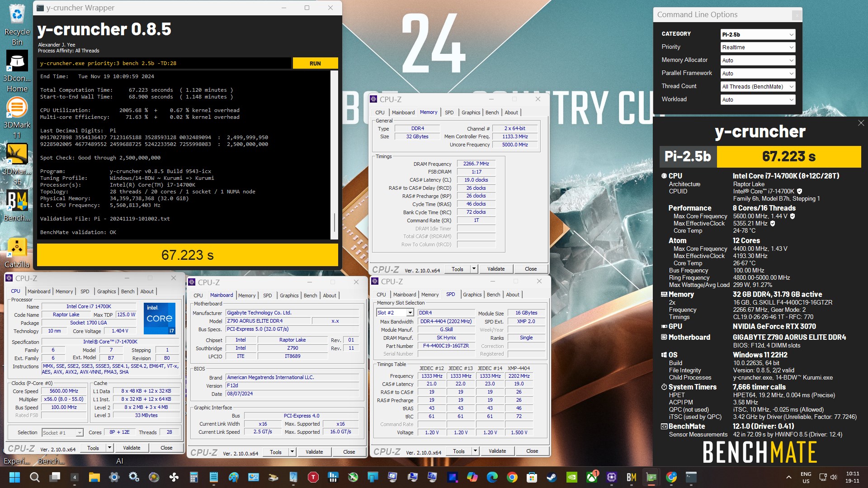
Task: Open the Thread Count dropdown
Action: pyautogui.click(x=757, y=86)
